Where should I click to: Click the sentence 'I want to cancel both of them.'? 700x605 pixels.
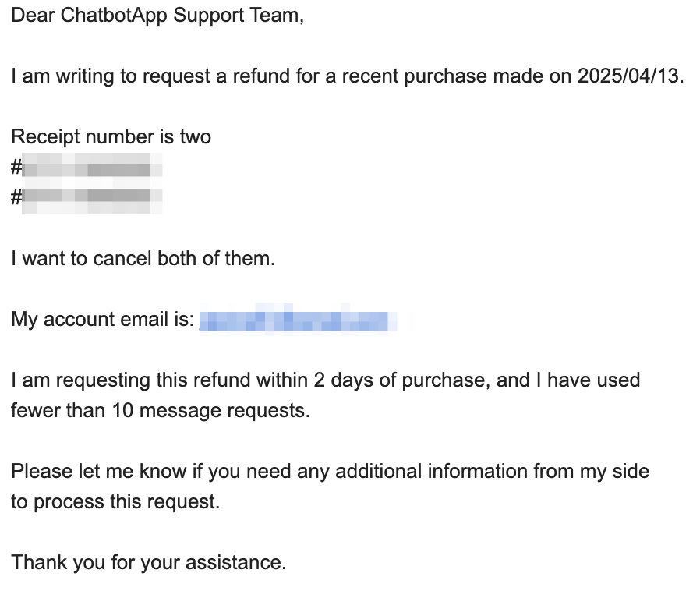[x=143, y=259]
